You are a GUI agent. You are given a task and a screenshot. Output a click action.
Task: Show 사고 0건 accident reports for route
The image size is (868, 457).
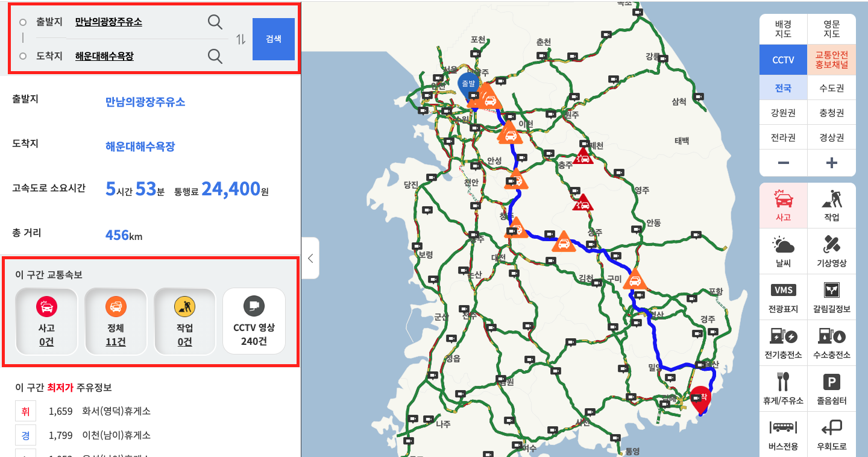[x=46, y=321]
